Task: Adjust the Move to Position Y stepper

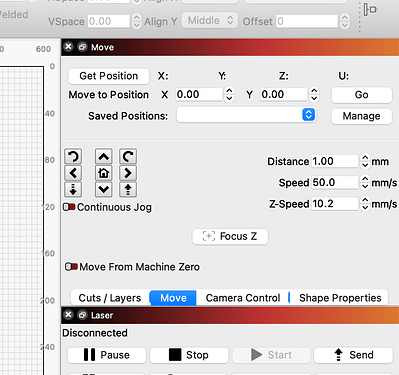Action: (314, 94)
